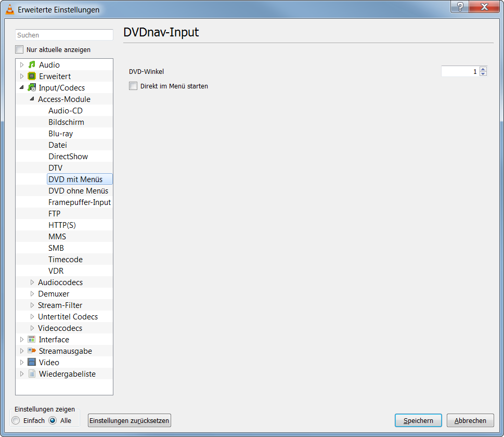The width and height of the screenshot is (504, 437).
Task: Select the Erweitert label in the tree
Action: pos(55,76)
